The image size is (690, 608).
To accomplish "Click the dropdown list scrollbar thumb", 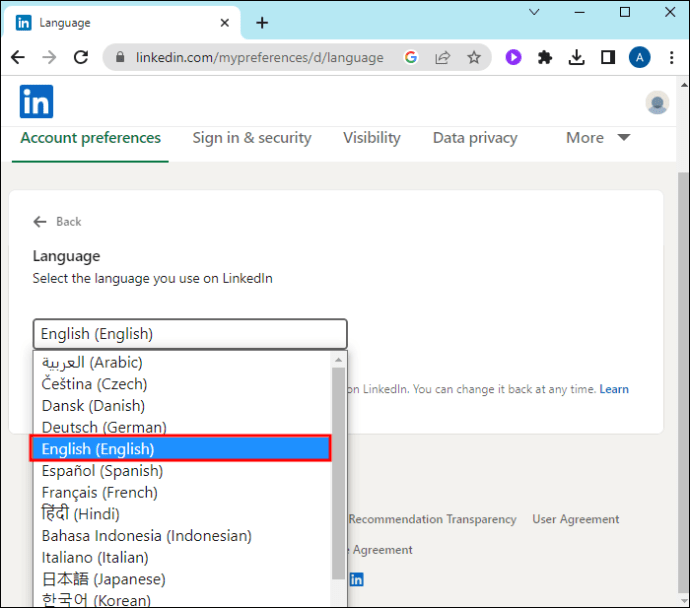I will pyautogui.click(x=338, y=473).
